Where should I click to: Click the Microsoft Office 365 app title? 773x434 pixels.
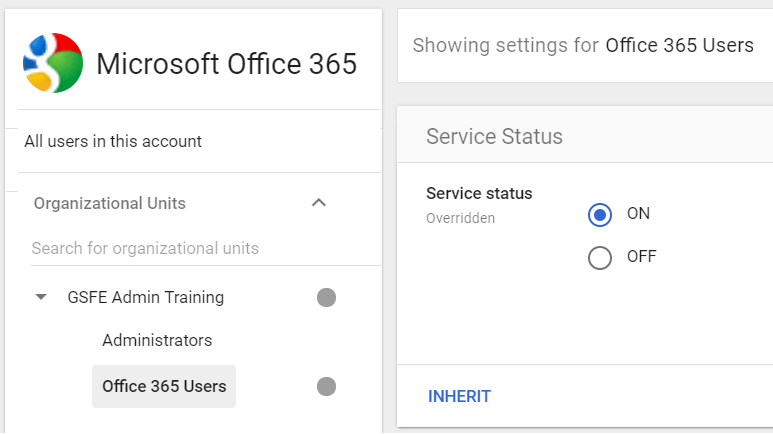[226, 64]
